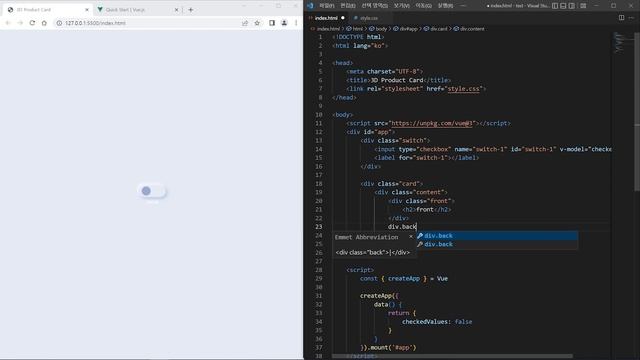Click line number 23 in gutter
Image resolution: width=640 pixels, height=360 pixels.
pyautogui.click(x=318, y=227)
